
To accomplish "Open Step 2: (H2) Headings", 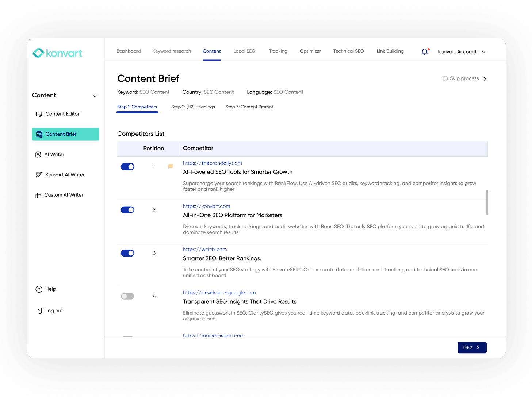I will click(193, 107).
